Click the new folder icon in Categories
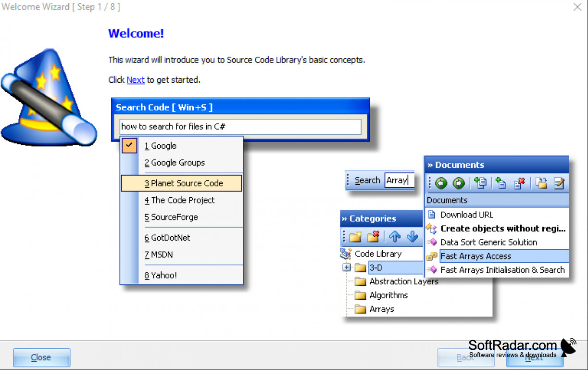 (x=355, y=237)
